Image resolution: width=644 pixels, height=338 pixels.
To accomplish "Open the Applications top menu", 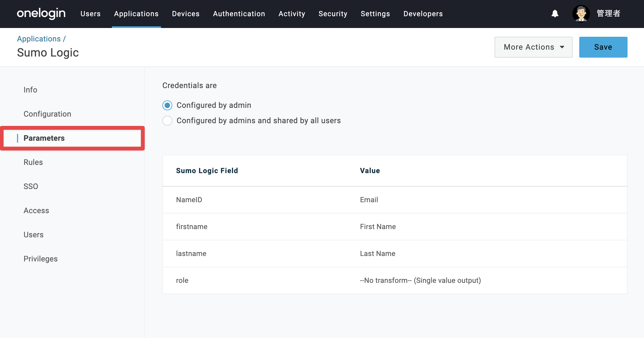I will pyautogui.click(x=136, y=14).
